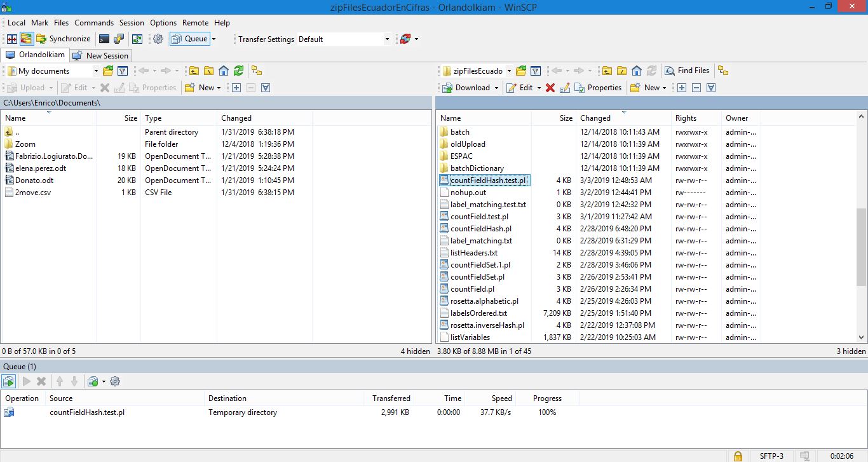Open the Commands menu
The width and height of the screenshot is (868, 462).
(x=93, y=23)
